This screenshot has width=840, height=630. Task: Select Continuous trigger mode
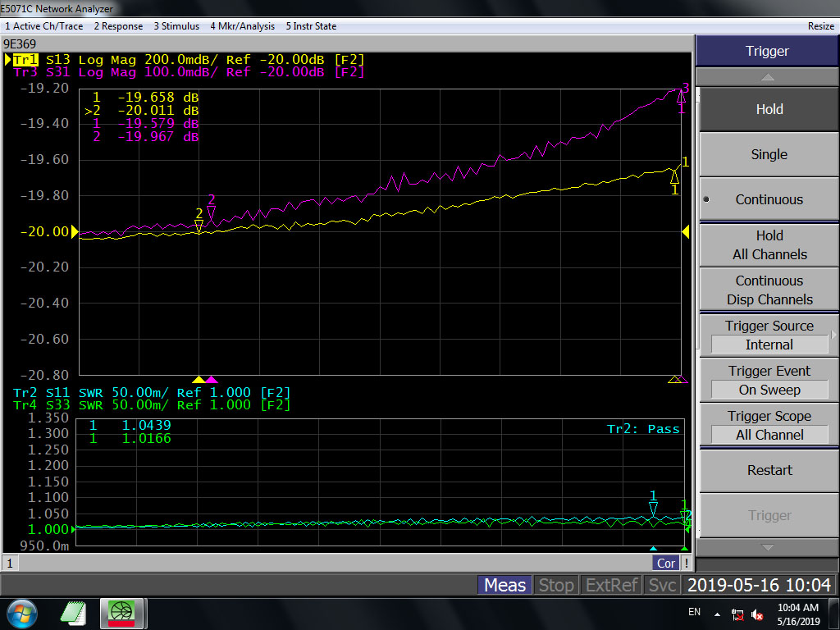coord(769,199)
